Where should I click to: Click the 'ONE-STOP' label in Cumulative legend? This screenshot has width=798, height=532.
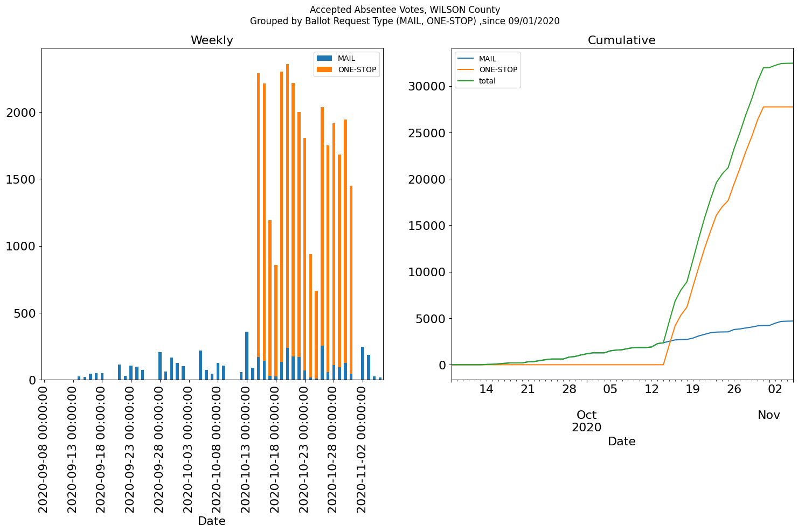tap(498, 69)
